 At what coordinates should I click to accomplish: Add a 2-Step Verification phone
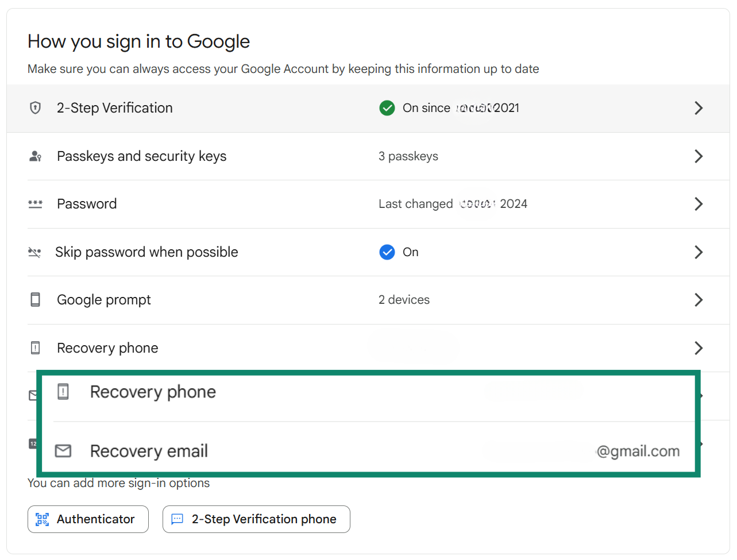tap(256, 519)
